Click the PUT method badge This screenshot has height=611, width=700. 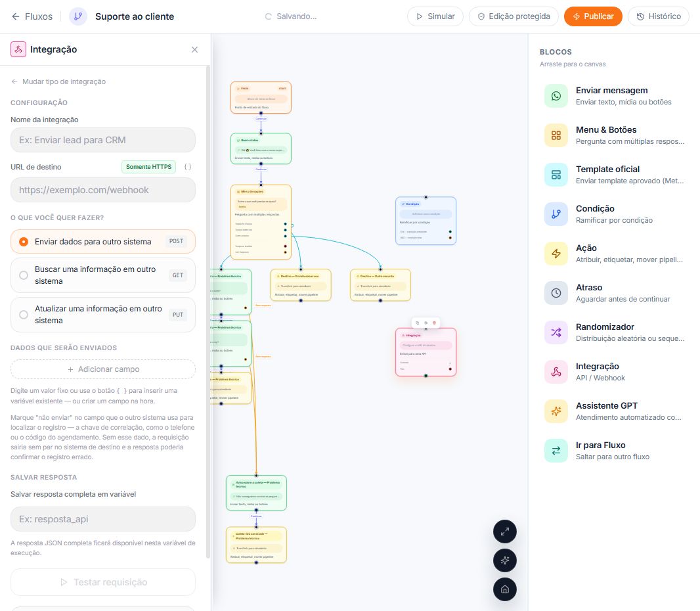tap(178, 315)
